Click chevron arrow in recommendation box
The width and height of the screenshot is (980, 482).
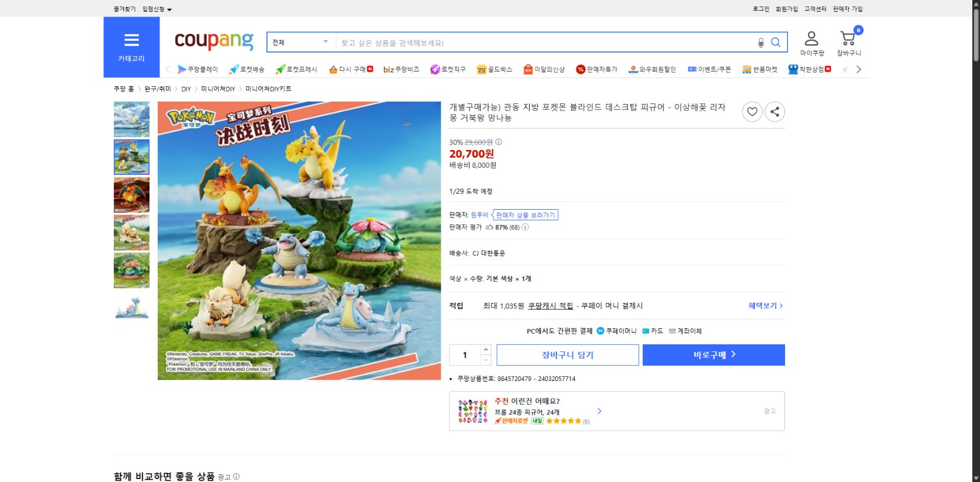[599, 411]
